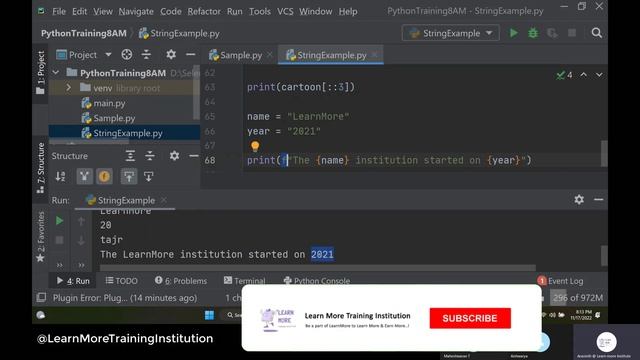Open the Window menu

tap(316, 11)
